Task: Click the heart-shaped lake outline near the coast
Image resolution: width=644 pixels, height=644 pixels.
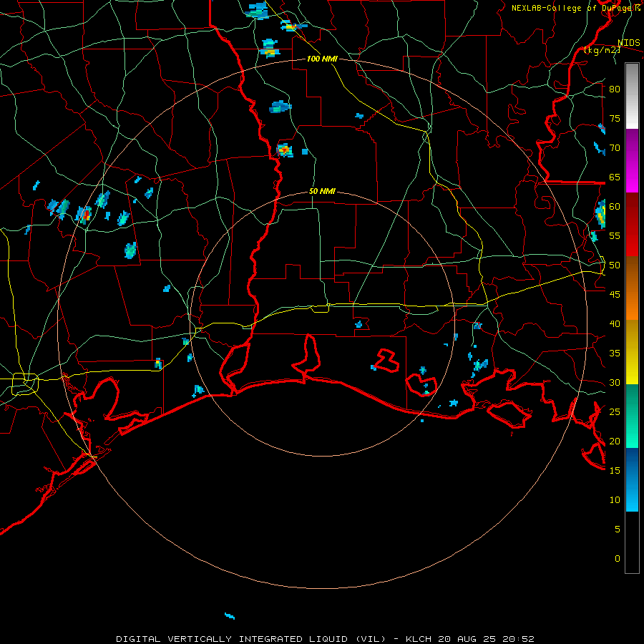Action: [421, 386]
